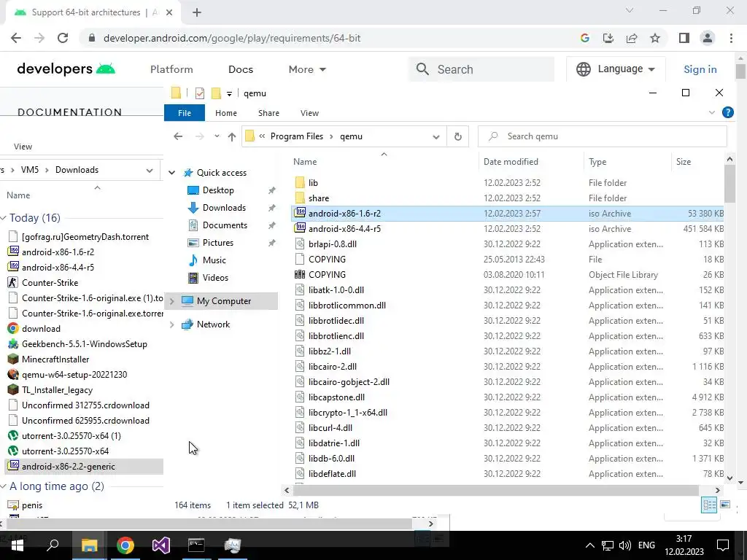Expand the ribbon chevron in qemu window
Screen dimensions: 747x560
click(712, 113)
